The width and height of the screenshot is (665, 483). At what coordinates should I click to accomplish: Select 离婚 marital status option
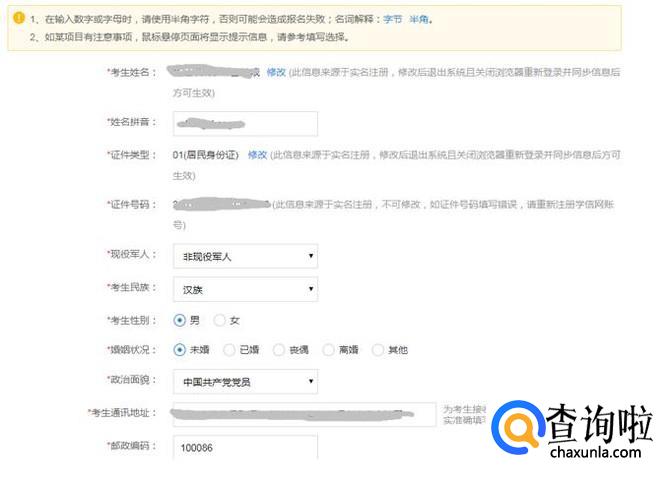click(x=328, y=350)
